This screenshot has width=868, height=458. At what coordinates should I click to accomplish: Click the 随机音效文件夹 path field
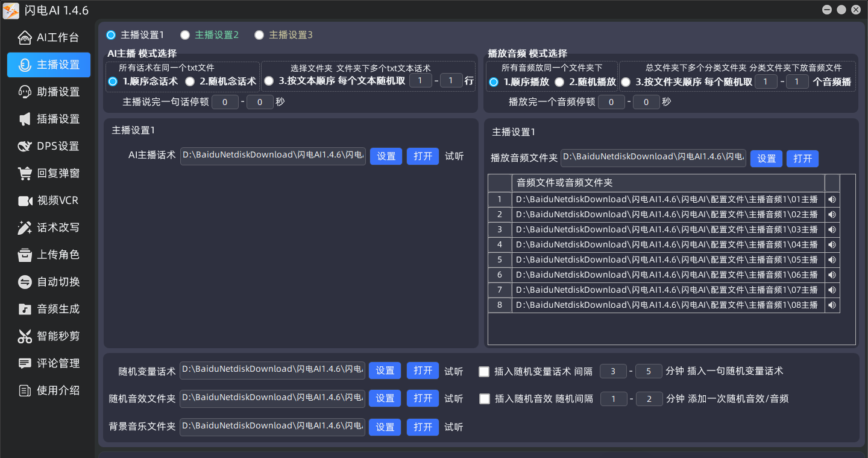click(272, 398)
